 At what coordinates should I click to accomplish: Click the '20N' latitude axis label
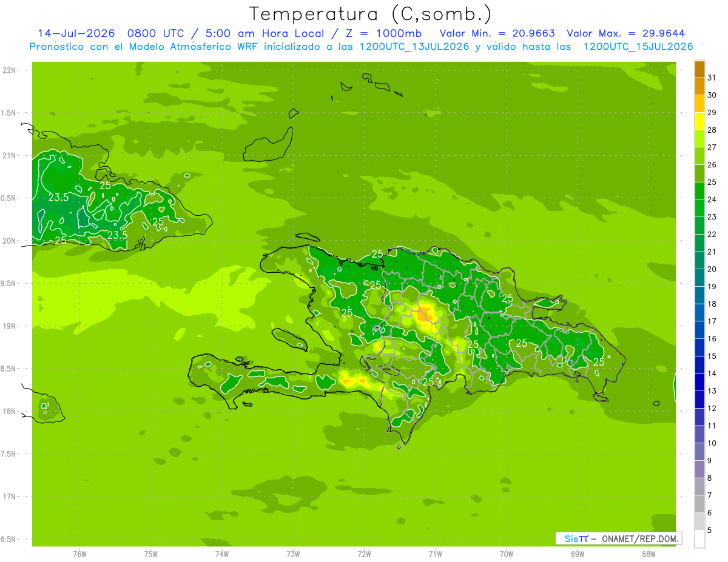(10, 241)
